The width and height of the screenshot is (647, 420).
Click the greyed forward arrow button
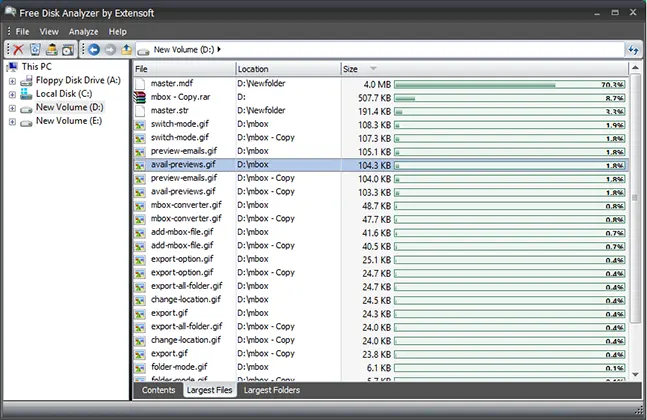coord(110,50)
